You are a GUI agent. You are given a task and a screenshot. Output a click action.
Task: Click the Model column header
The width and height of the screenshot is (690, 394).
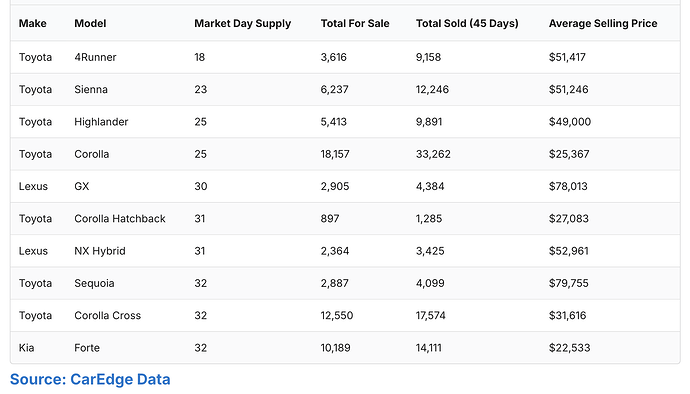coord(90,23)
